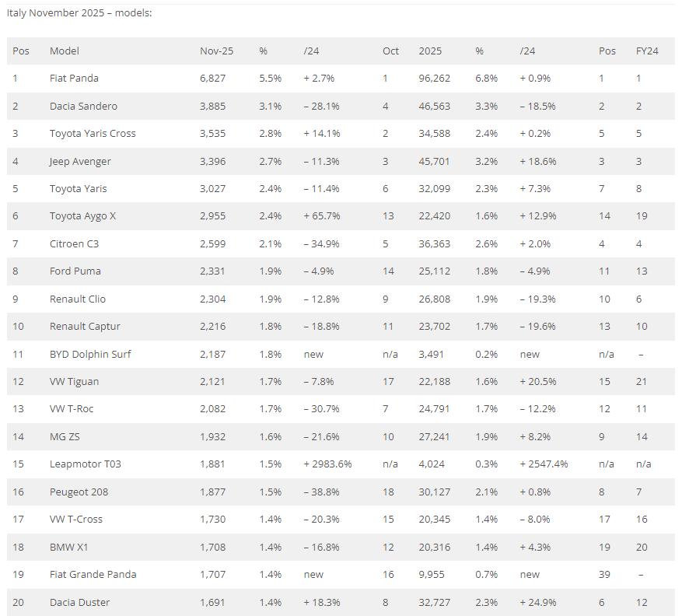Screen dimensions: 682x616
Task: Click the 2025 column header
Action: (430, 51)
